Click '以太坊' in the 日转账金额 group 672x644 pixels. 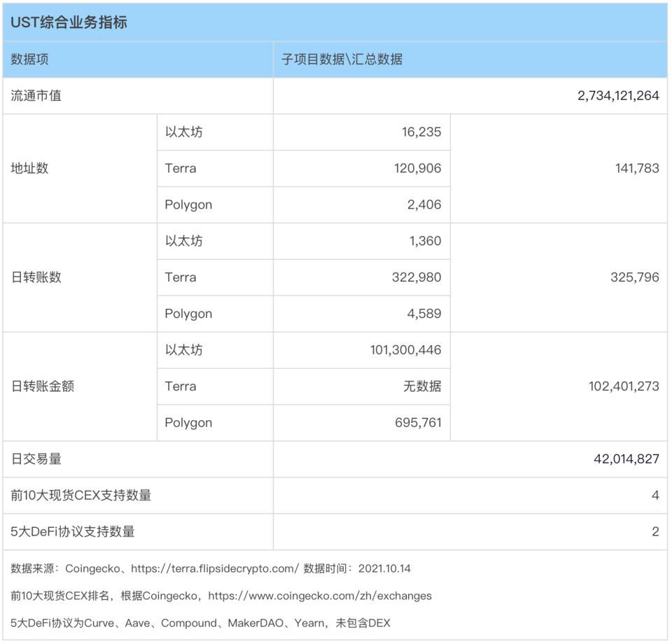(184, 349)
